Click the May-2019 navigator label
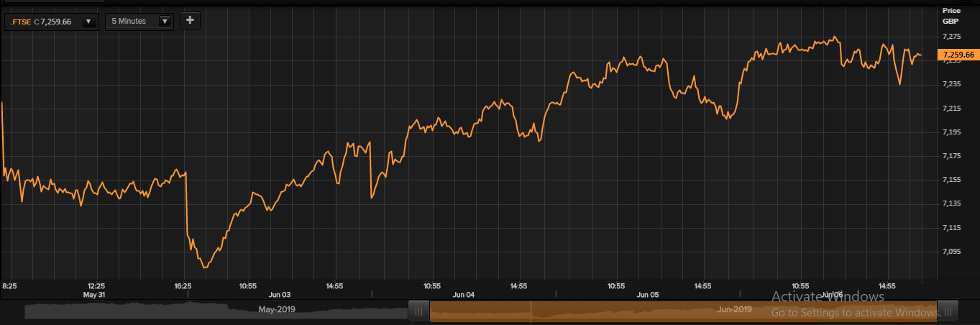This screenshot has width=980, height=325. point(276,309)
